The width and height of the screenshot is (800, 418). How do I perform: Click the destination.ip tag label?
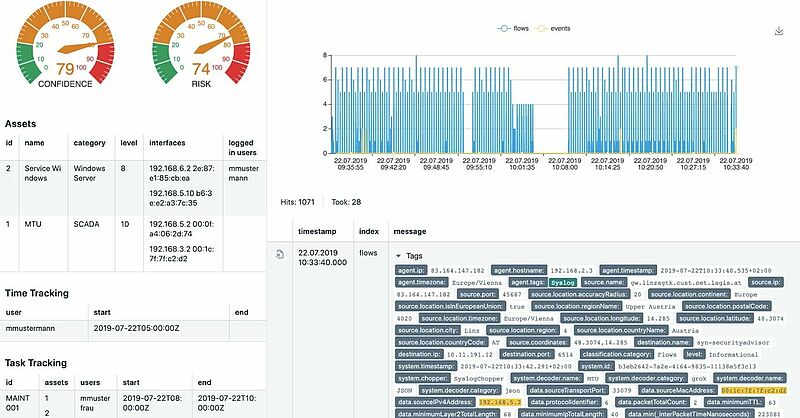419,354
